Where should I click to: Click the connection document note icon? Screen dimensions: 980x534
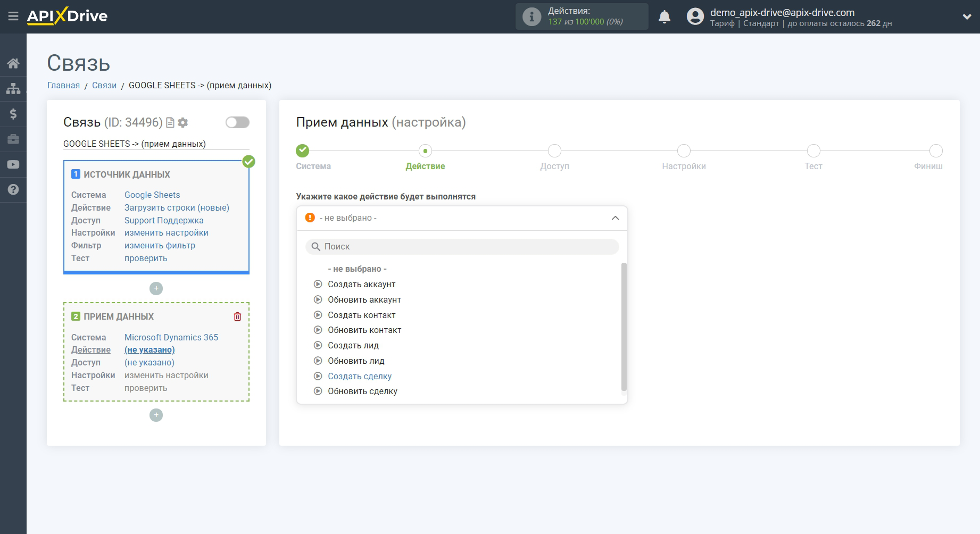pyautogui.click(x=170, y=123)
